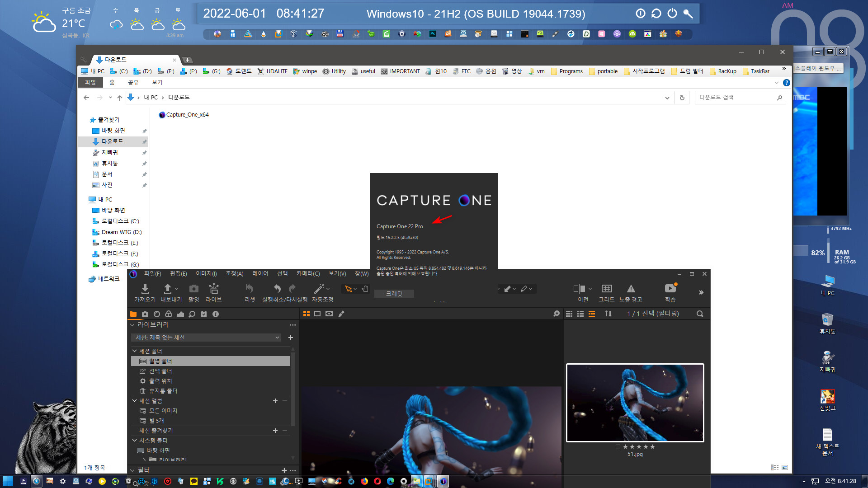
Task: Click the Auto Adjust (자동조정) magic wand
Action: [319, 289]
